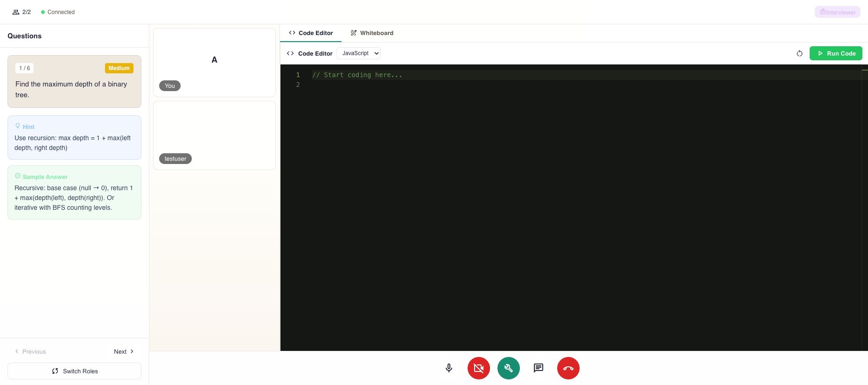Screen dimensions: 868x385
Task: Click the Hint text about recursion
Action: pos(73,143)
